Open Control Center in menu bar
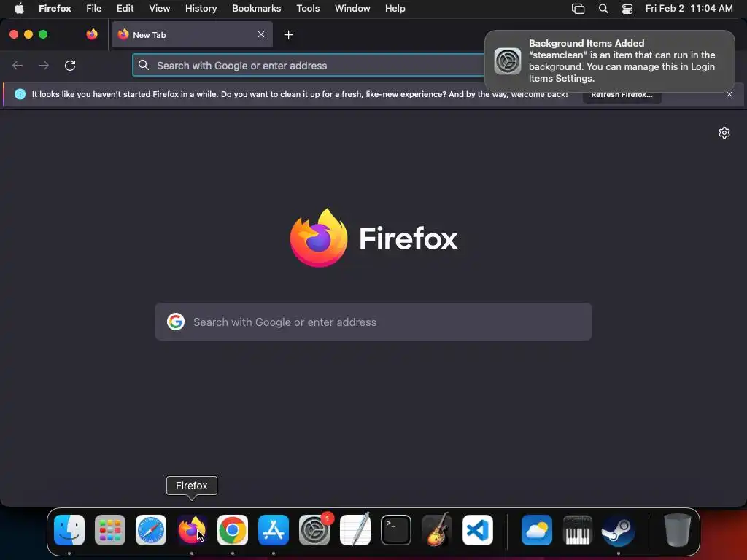The image size is (747, 560). click(x=627, y=9)
